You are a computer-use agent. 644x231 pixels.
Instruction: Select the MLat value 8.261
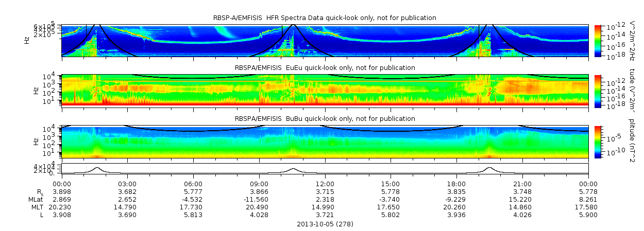[588, 199]
